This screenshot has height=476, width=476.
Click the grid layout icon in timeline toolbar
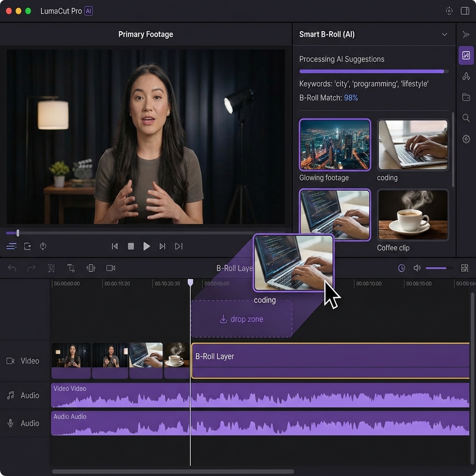coord(464,268)
